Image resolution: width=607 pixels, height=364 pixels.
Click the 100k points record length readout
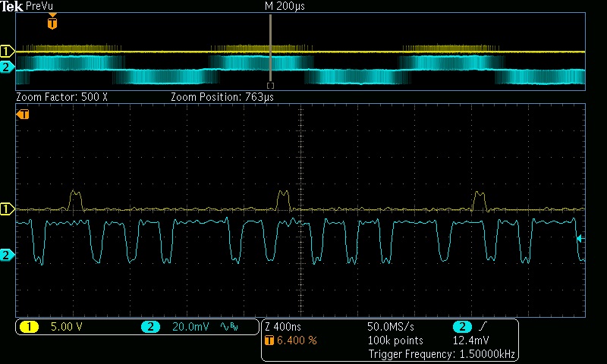point(395,340)
